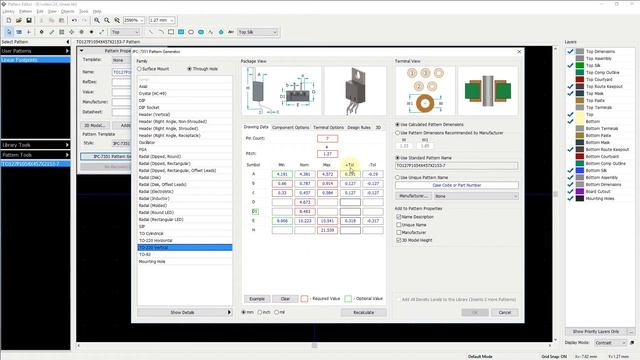Image resolution: width=640 pixels, height=360 pixels.
Task: Switch to the Design Rules tab
Action: pyautogui.click(x=359, y=127)
